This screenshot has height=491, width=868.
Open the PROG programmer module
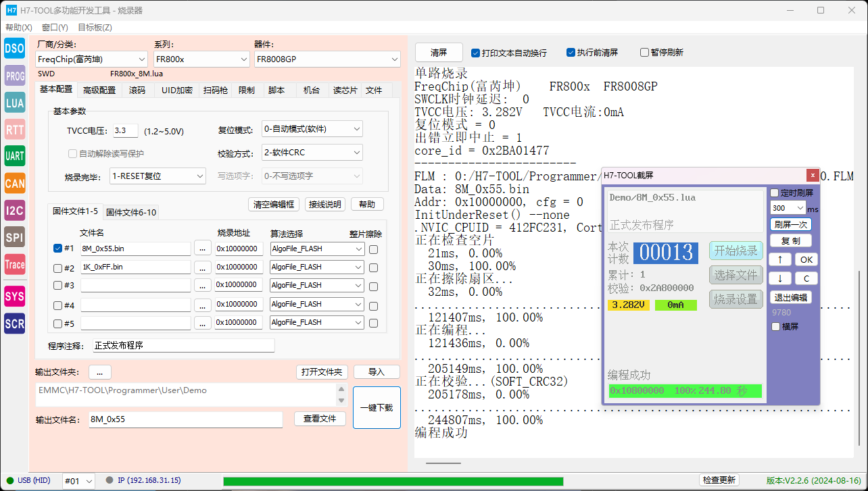coord(14,76)
